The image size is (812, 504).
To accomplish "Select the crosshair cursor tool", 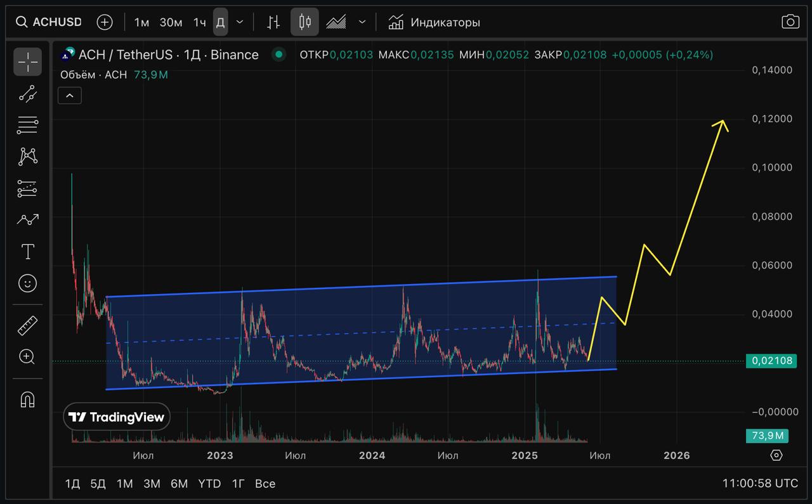I will (x=28, y=61).
